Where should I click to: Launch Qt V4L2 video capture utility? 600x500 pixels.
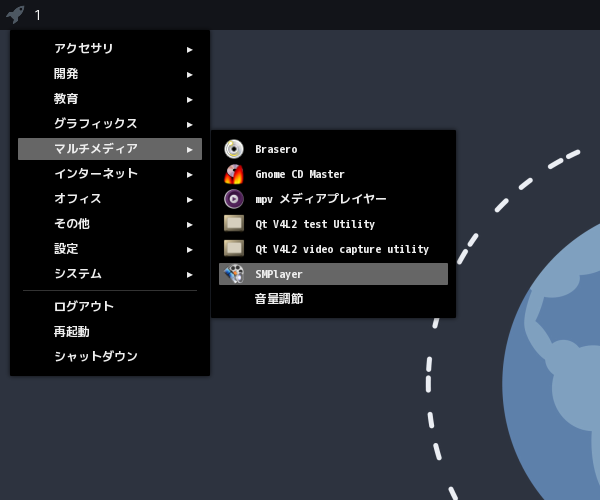[x=333, y=249]
